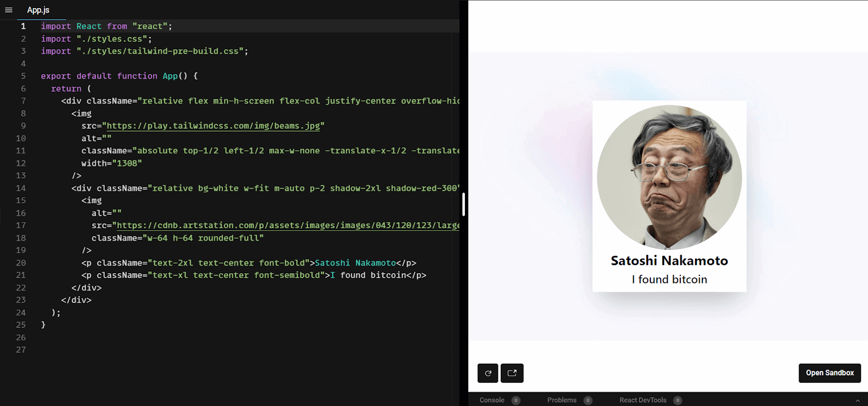This screenshot has width=868, height=406.
Task: Click the tailwind-pre-build.css import line
Action: click(x=144, y=51)
